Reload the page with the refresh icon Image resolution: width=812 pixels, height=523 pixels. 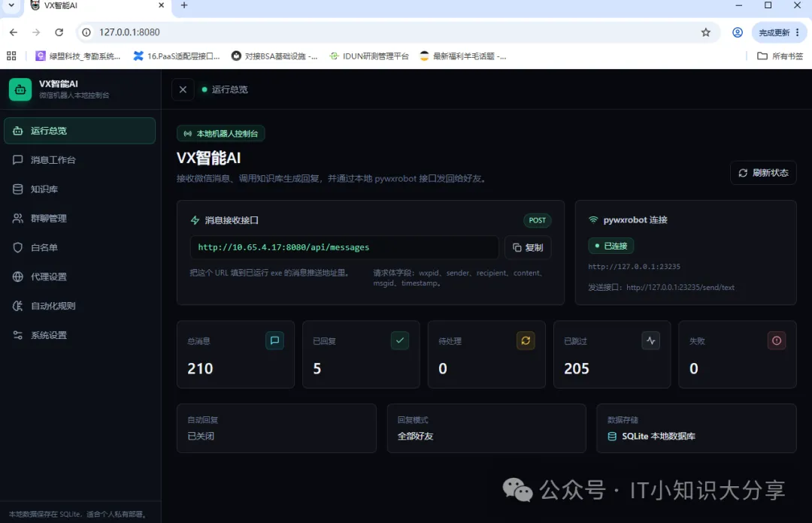(59, 32)
